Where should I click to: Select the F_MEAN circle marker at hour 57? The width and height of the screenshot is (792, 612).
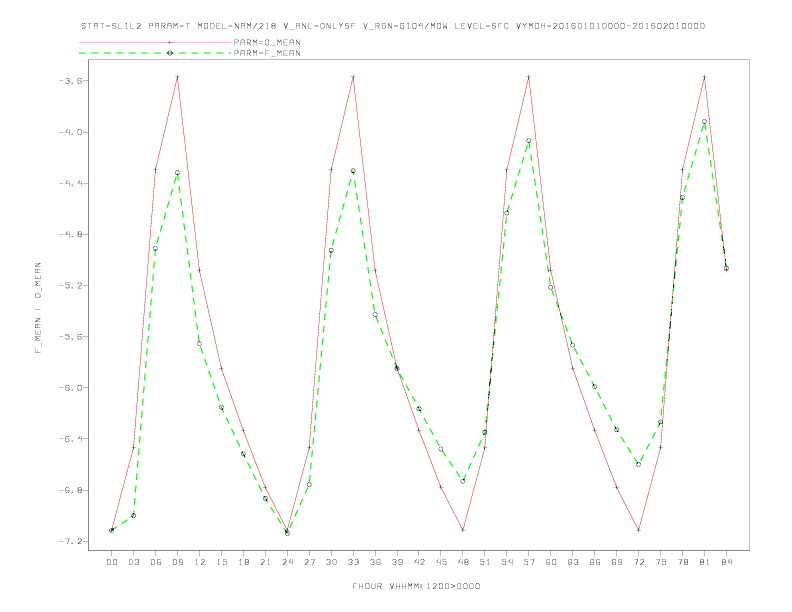(529, 141)
